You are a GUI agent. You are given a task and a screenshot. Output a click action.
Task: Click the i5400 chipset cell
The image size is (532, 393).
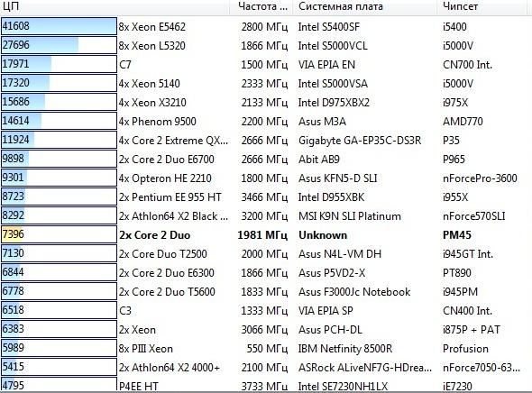[454, 27]
